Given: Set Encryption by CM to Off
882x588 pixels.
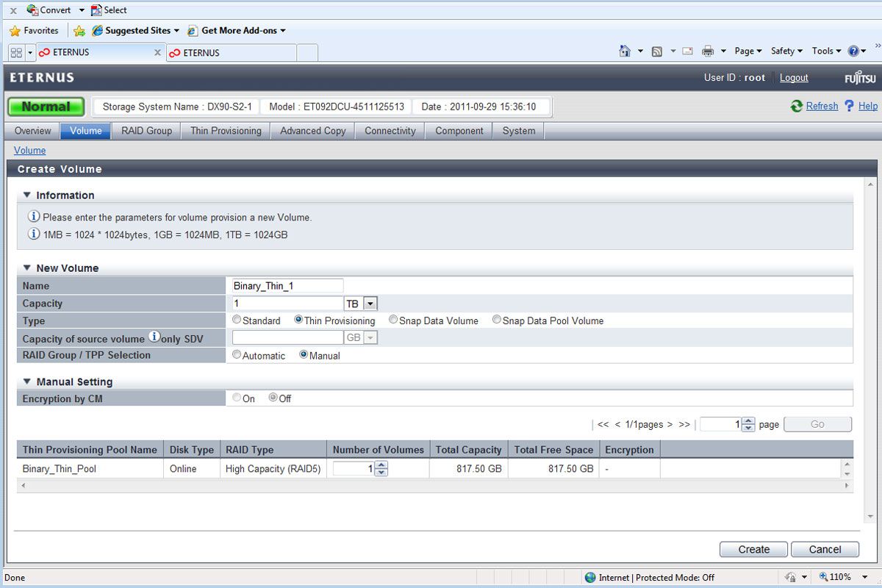Looking at the screenshot, I should tap(273, 398).
